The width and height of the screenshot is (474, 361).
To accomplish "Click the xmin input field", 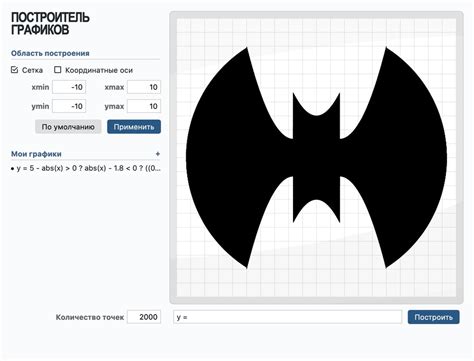I will click(69, 87).
